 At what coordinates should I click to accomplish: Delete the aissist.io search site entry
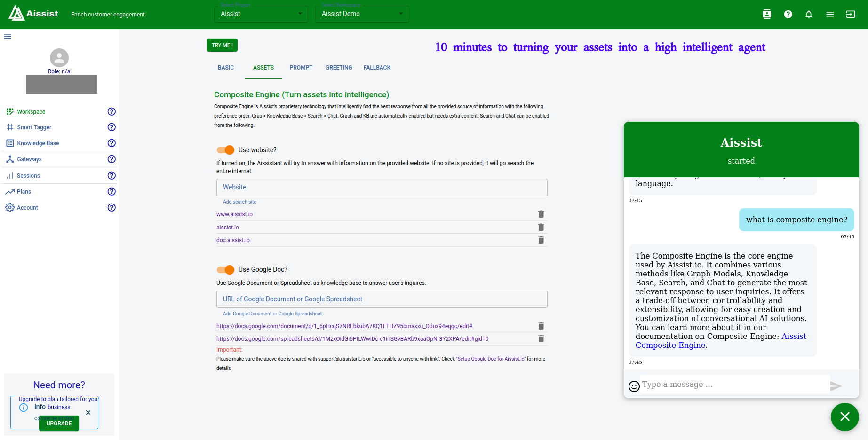(x=541, y=227)
